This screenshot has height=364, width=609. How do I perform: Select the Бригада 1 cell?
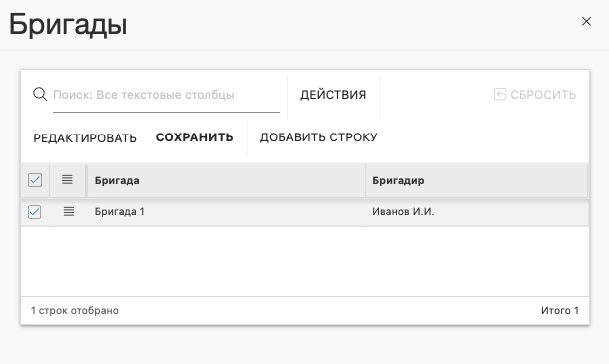pyautogui.click(x=226, y=212)
